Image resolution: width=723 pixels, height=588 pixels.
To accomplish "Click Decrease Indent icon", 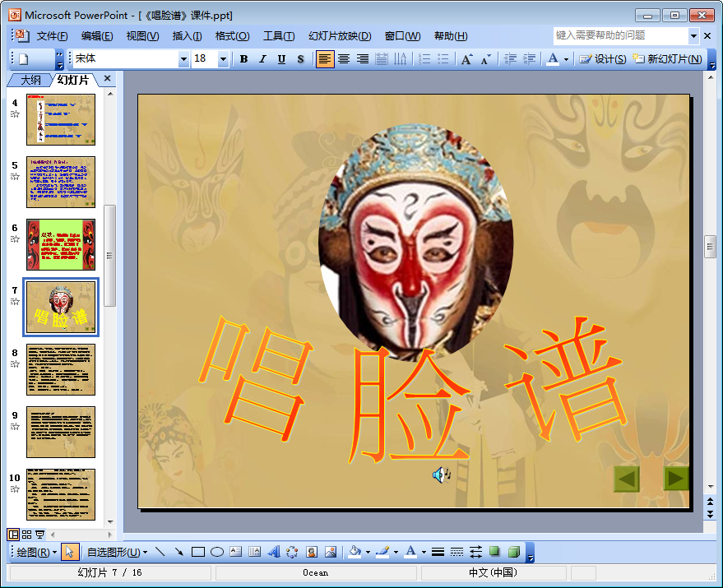I will pyautogui.click(x=510, y=59).
